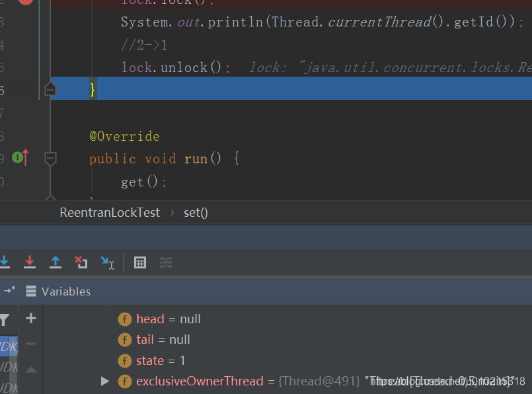Click the Run to Cursor icon
Image resolution: width=532 pixels, height=394 pixels.
107,262
